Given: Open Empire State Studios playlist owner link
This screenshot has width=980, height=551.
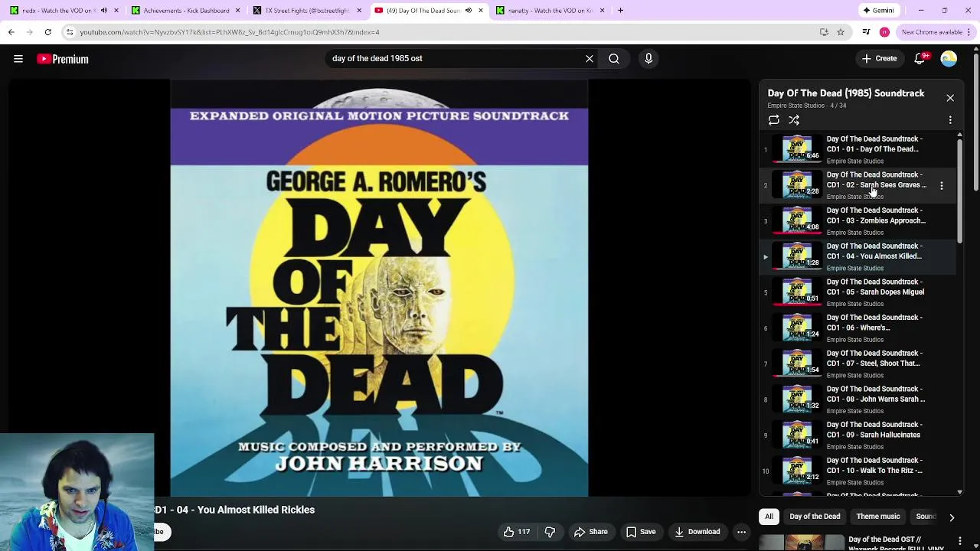Looking at the screenshot, I should [796, 106].
